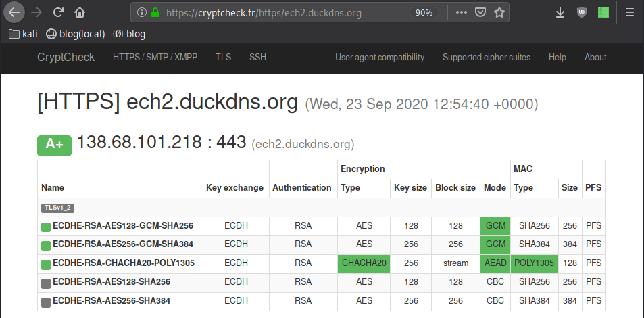Select cipher name ECDHE-RSA-CHACHA20-POLY1305
The height and width of the screenshot is (318, 644).
[x=124, y=263]
